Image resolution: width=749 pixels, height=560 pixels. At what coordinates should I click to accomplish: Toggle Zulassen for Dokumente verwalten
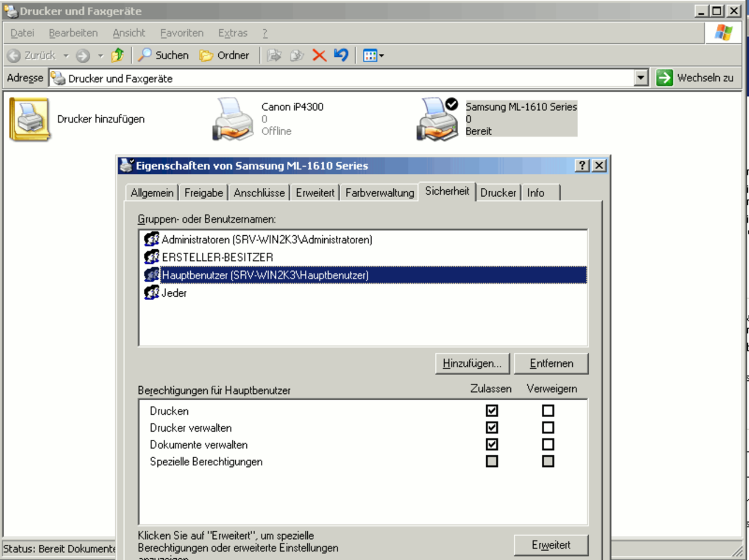tap(492, 445)
